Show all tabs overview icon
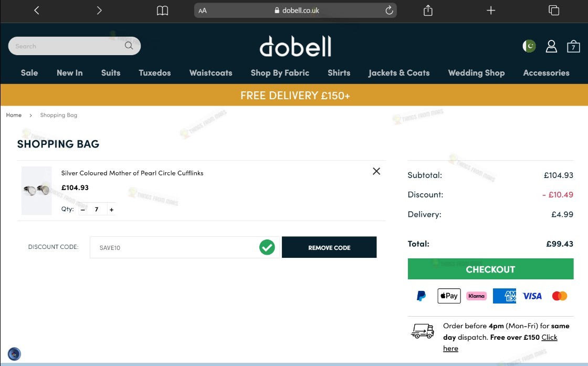The image size is (588, 366). point(554,11)
